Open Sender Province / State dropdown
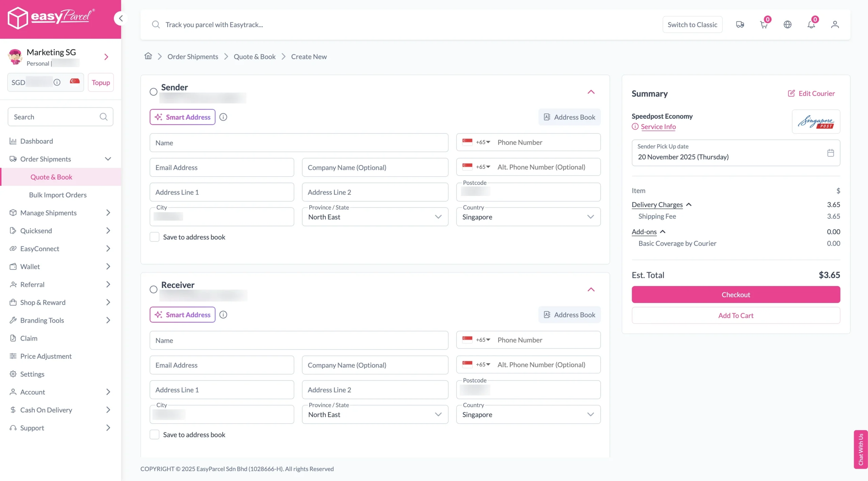The width and height of the screenshot is (868, 481). [x=375, y=217]
